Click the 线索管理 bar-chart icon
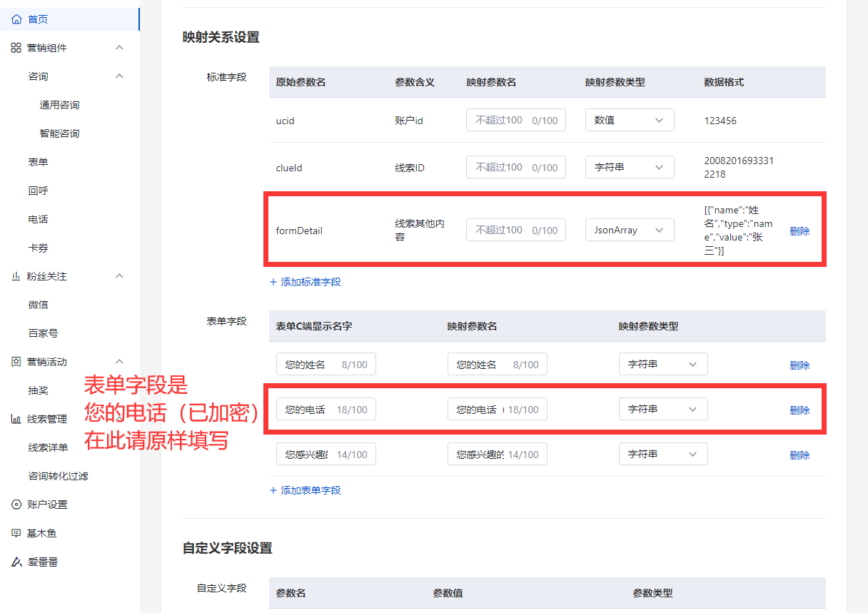Screen dimensions: 868x613 [x=16, y=419]
